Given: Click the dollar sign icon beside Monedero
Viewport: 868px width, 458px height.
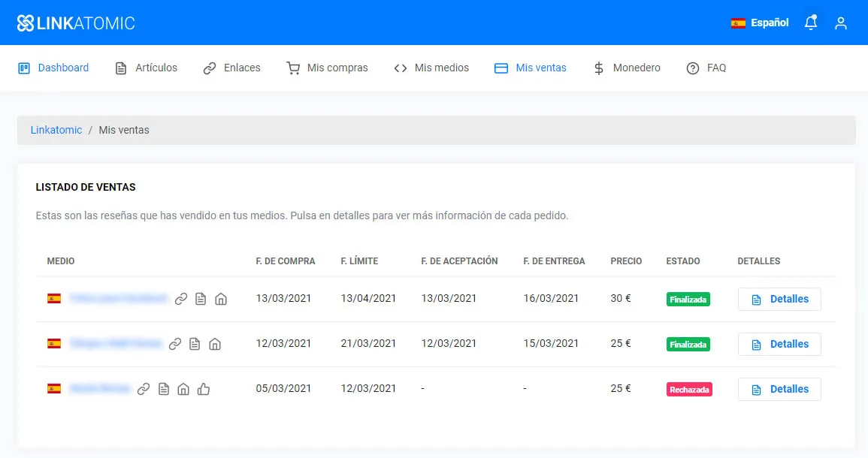Looking at the screenshot, I should [598, 68].
